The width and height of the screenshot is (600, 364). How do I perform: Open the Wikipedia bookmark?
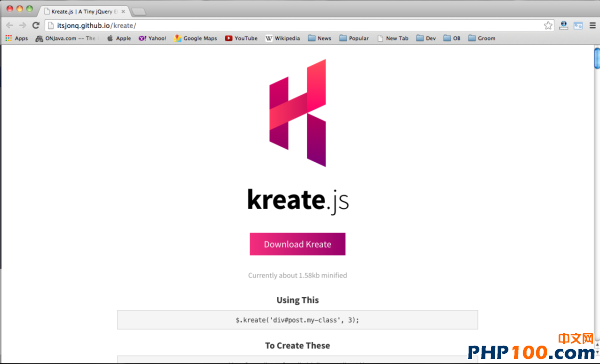282,38
